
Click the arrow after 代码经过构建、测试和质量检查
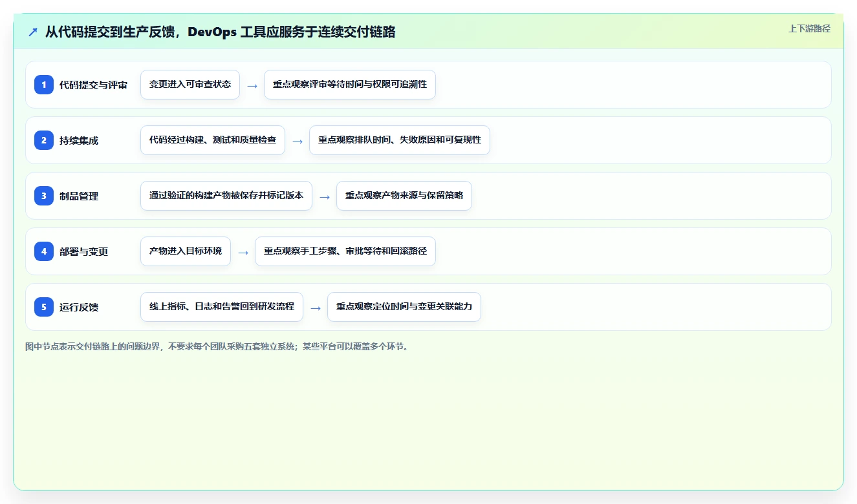click(x=298, y=141)
